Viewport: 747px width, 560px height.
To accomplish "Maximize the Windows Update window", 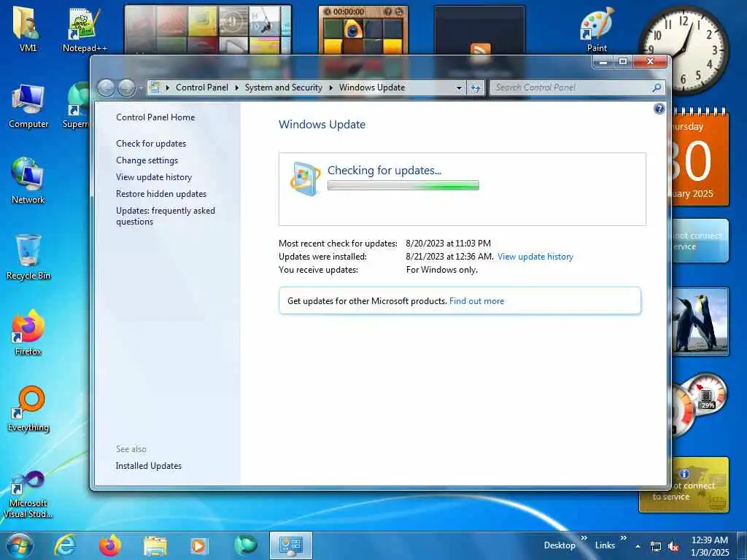I will [623, 62].
